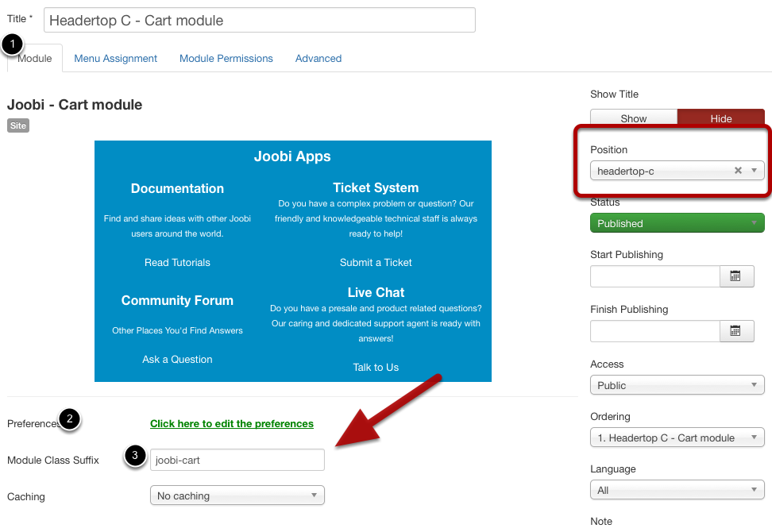
Task: Open the Menu Assignment tab
Action: pyautogui.click(x=116, y=59)
